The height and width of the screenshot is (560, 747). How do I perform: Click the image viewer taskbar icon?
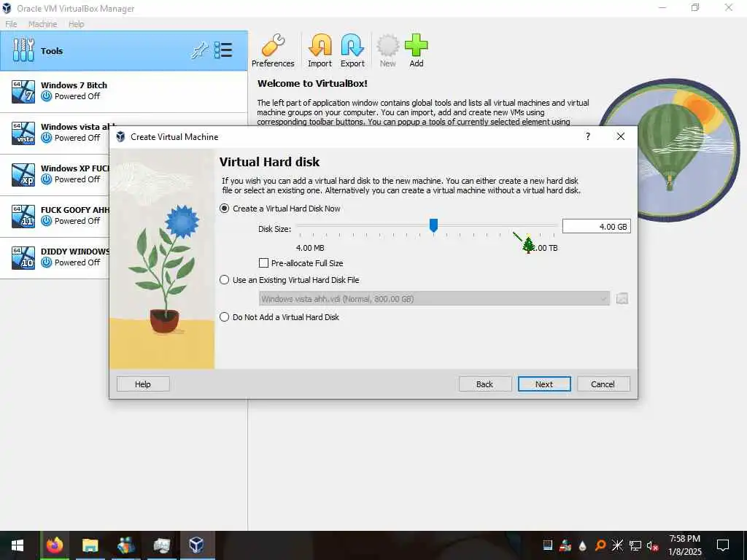(161, 545)
